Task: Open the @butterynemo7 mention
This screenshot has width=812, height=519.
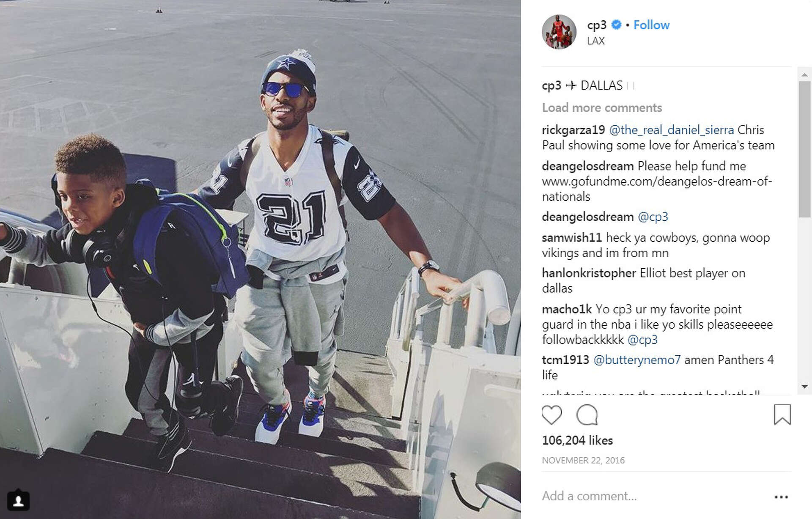Action: tap(637, 360)
